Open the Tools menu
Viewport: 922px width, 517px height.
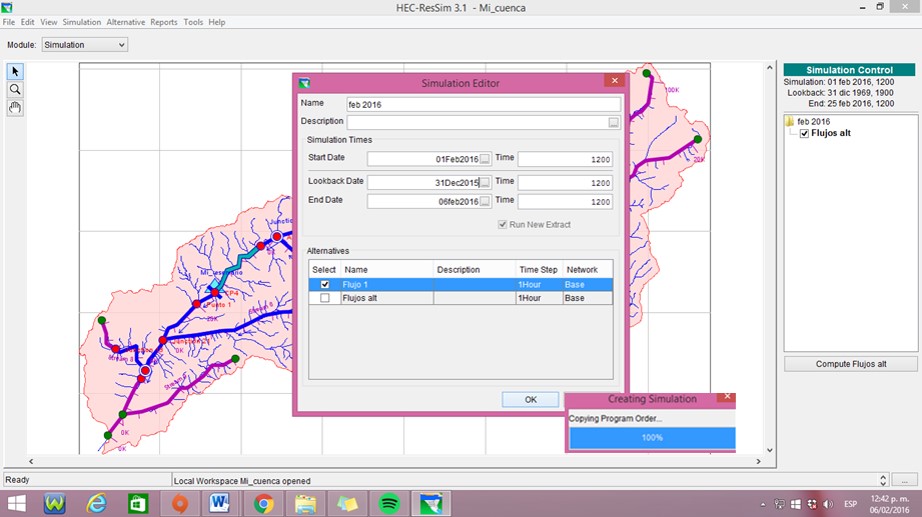tap(193, 22)
